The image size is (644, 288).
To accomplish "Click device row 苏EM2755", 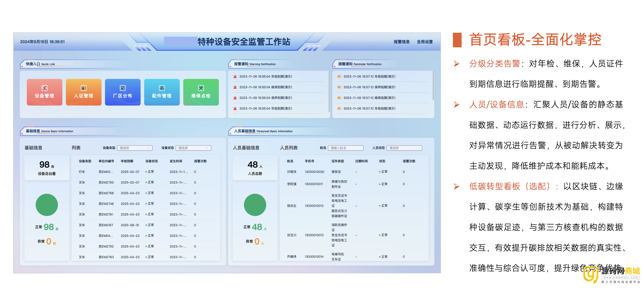I will (x=106, y=182).
